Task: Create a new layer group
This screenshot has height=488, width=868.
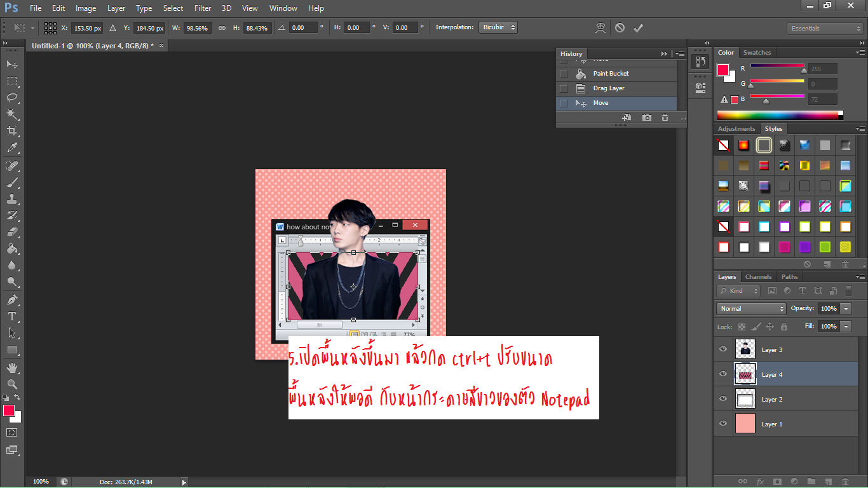Action: [x=811, y=482]
